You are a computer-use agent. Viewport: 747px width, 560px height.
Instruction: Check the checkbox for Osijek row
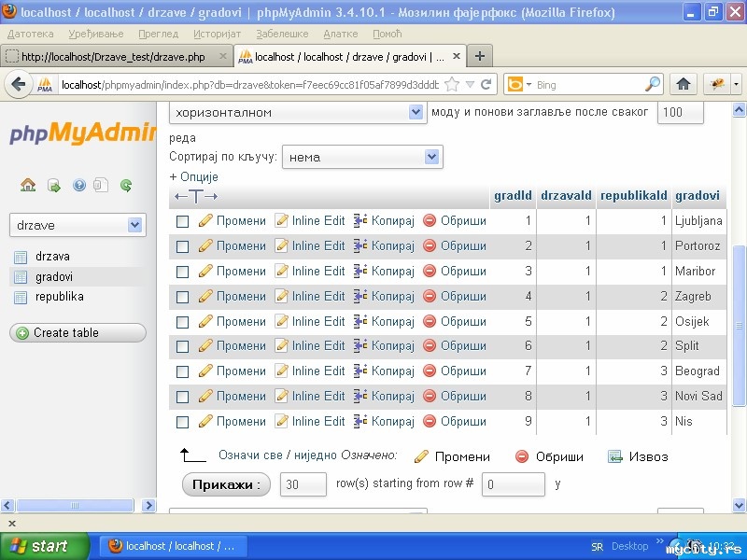[182, 322]
